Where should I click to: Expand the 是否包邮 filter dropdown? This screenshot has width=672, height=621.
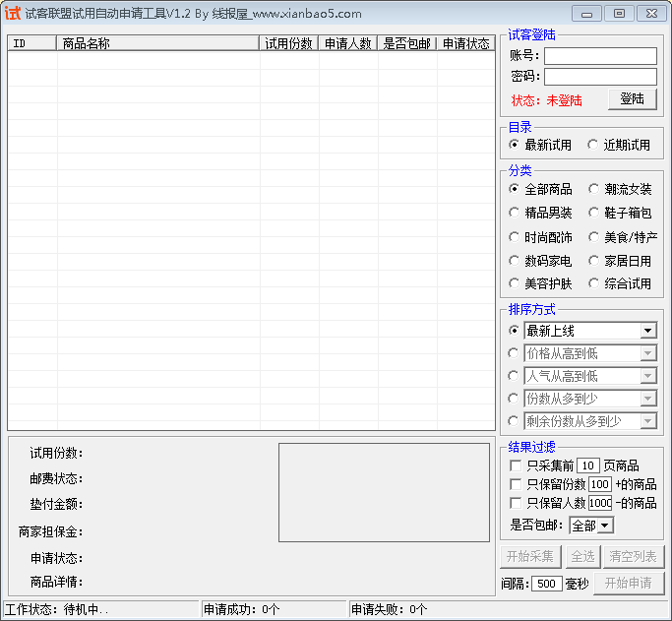coord(604,526)
